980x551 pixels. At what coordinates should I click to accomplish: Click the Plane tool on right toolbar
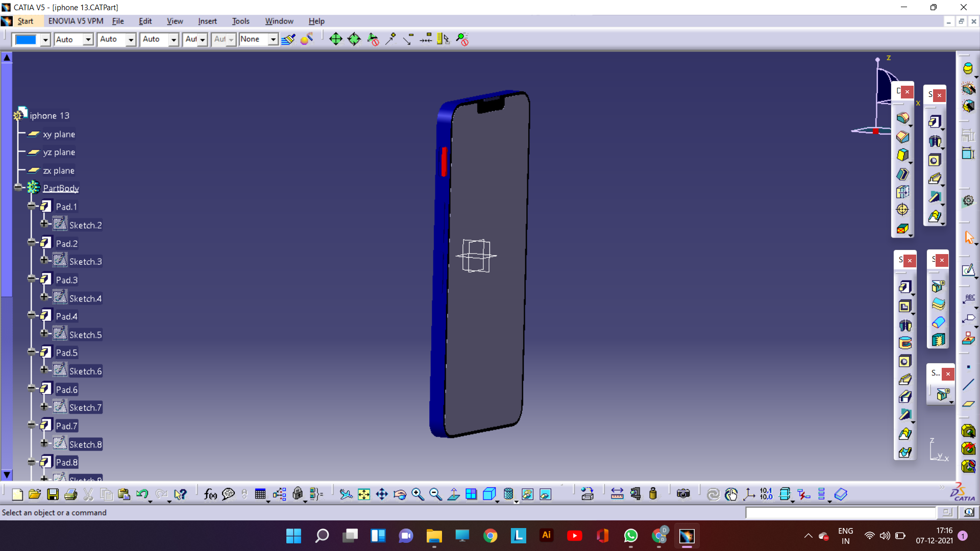[968, 404]
